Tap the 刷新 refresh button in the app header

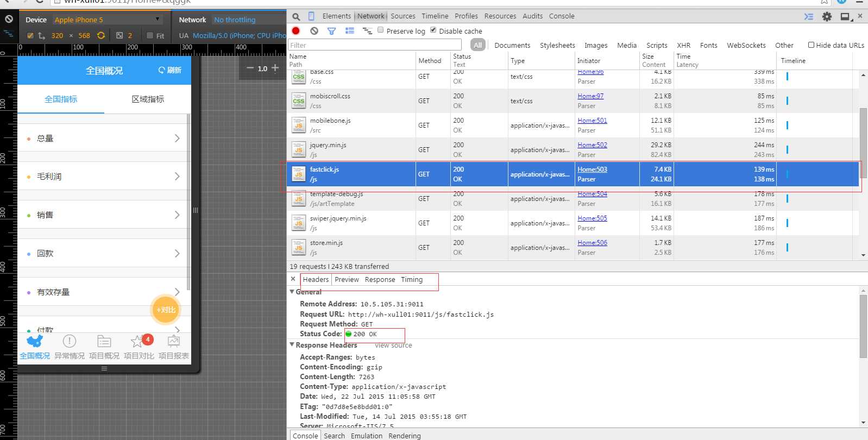click(x=170, y=70)
